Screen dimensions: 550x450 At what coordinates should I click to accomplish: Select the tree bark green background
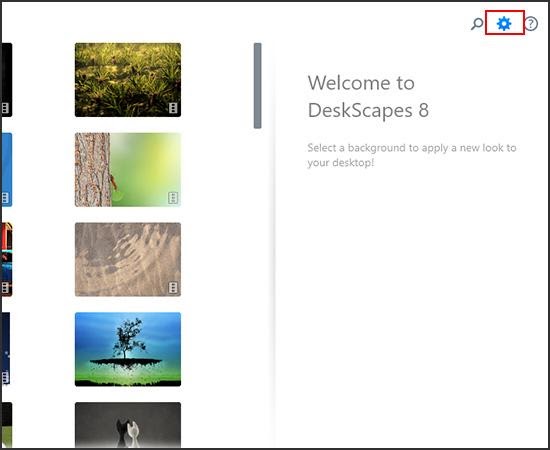click(128, 170)
